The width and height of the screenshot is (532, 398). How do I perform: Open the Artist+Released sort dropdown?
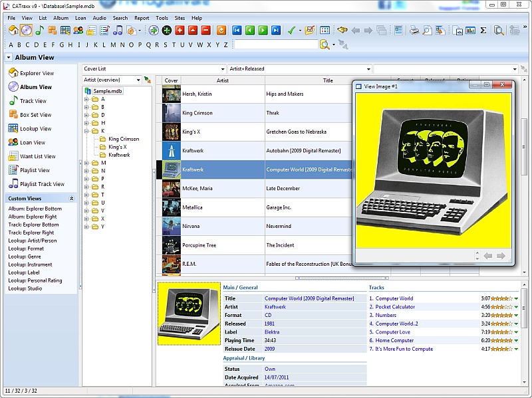(x=368, y=69)
